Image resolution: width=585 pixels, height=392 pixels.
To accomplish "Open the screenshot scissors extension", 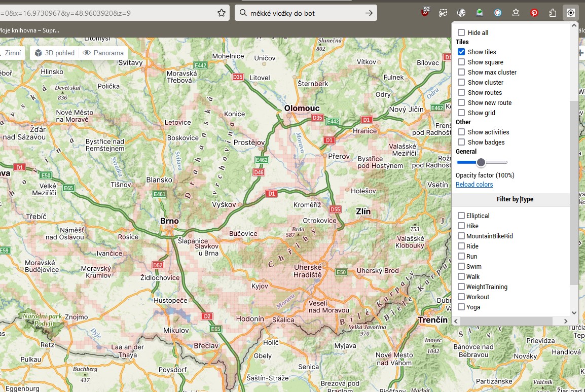I will pyautogui.click(x=443, y=13).
